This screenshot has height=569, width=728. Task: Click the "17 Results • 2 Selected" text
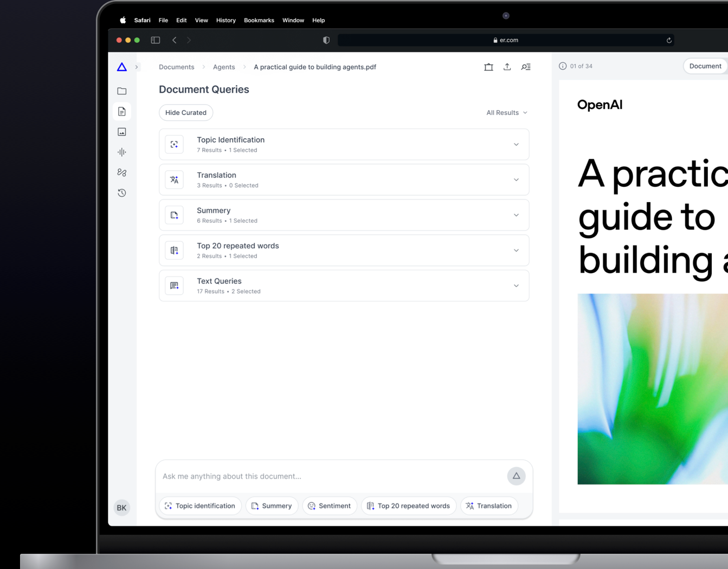(229, 292)
